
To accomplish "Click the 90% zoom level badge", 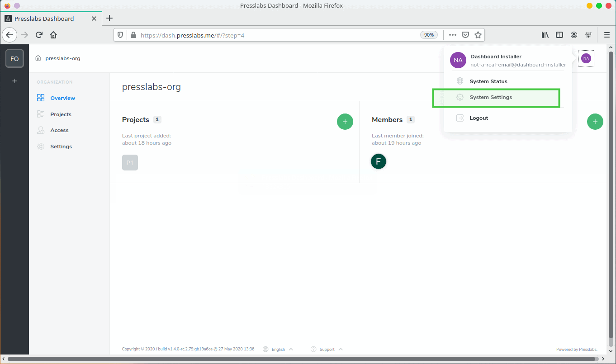I will click(x=429, y=35).
